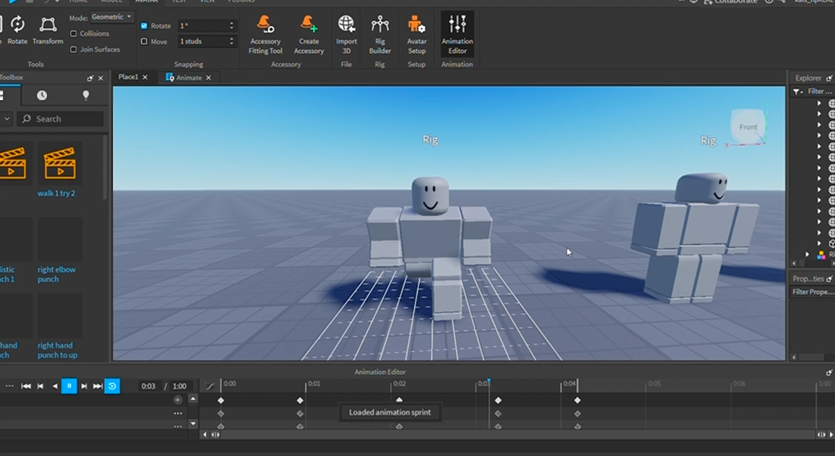Image resolution: width=835 pixels, height=456 pixels.
Task: Open the right elbow punch asset
Action: point(59,250)
